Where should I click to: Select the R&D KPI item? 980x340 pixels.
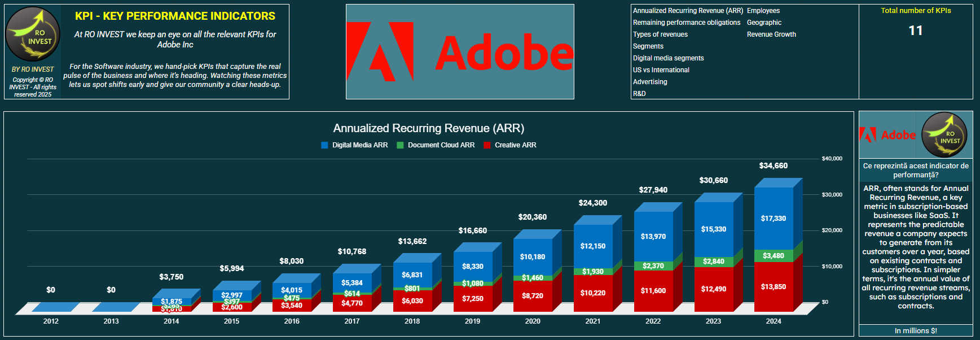point(639,94)
